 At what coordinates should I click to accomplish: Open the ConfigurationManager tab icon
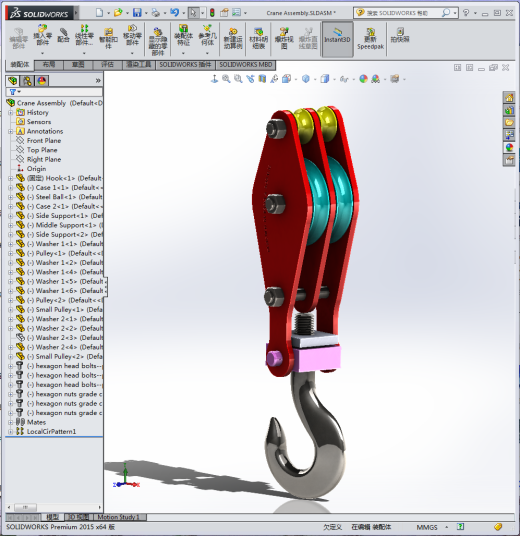click(27, 81)
